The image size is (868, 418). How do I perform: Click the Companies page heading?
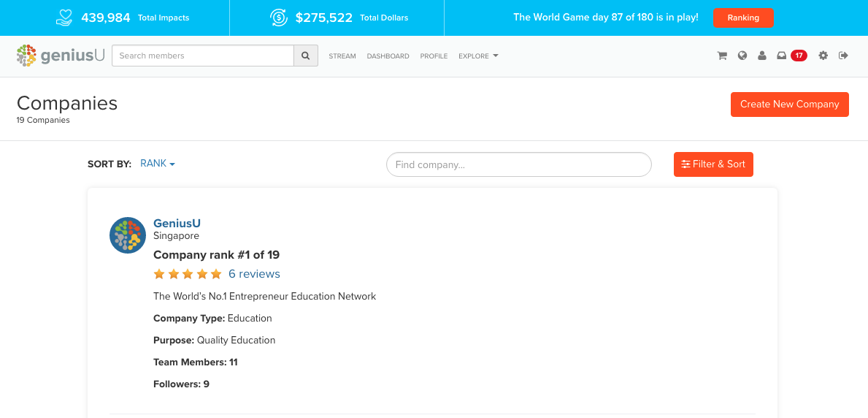(67, 103)
